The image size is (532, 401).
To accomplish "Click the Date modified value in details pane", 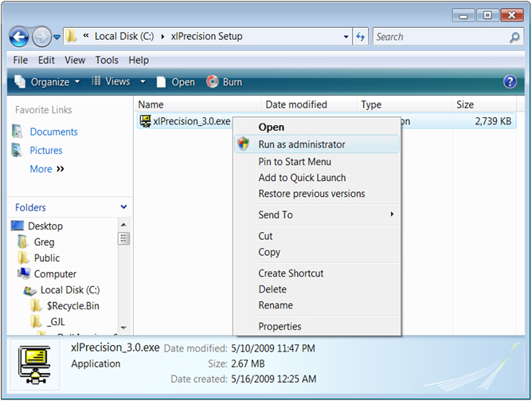I will pos(273,348).
